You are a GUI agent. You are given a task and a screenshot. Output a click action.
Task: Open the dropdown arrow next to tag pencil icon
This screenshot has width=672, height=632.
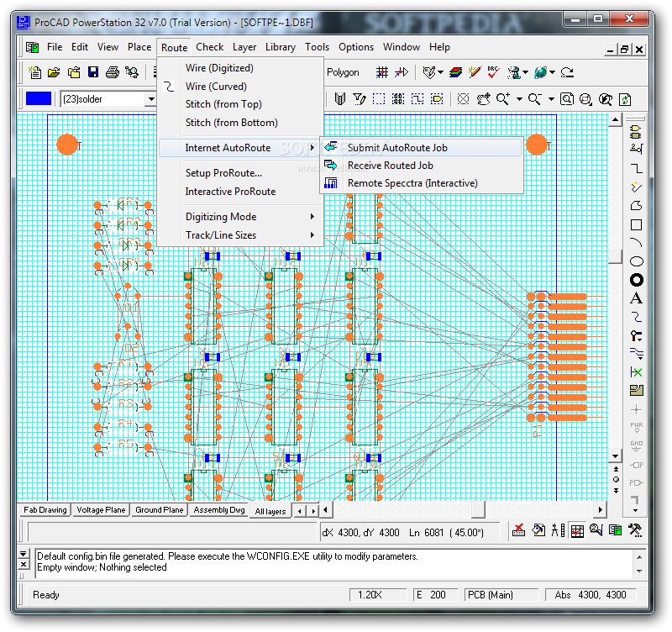point(440,72)
